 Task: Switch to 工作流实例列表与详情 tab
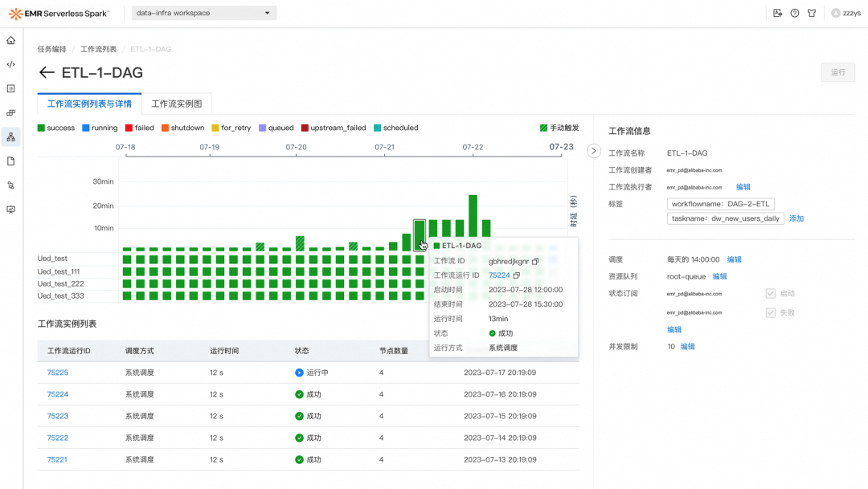click(x=89, y=104)
